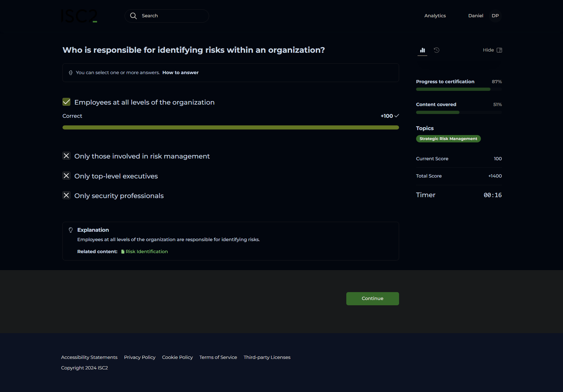Select Only top-level executives checkbox

(67, 176)
